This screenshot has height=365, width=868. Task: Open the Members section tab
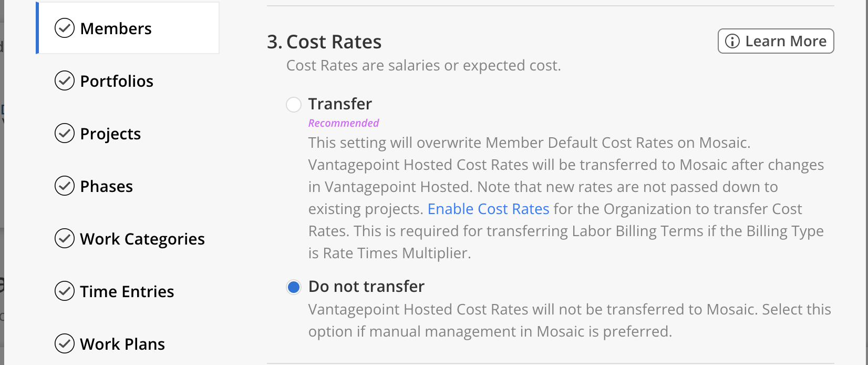point(128,28)
